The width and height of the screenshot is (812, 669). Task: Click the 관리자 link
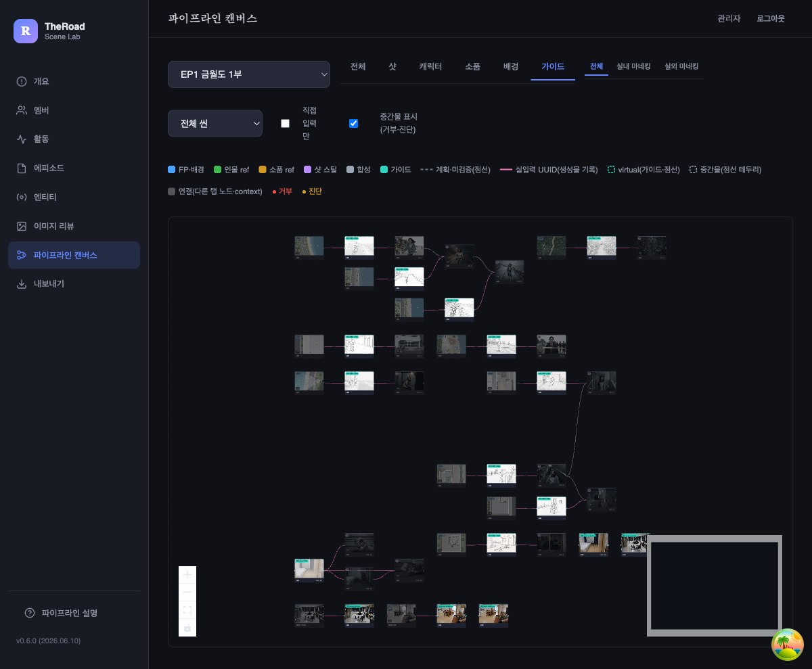729,19
